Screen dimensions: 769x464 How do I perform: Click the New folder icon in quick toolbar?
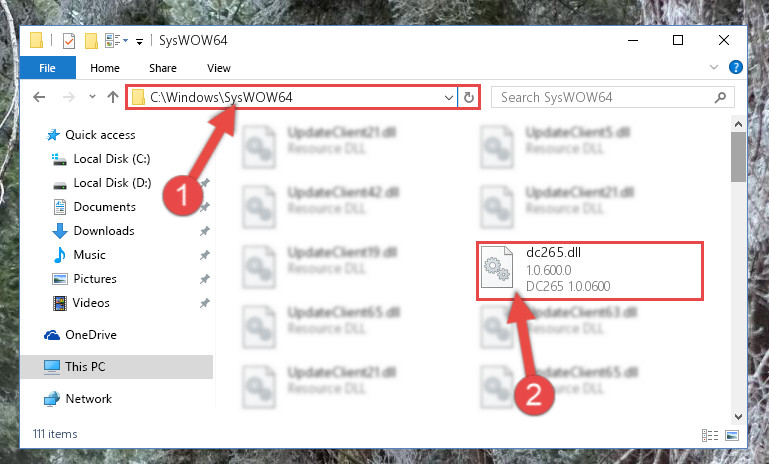pos(91,41)
